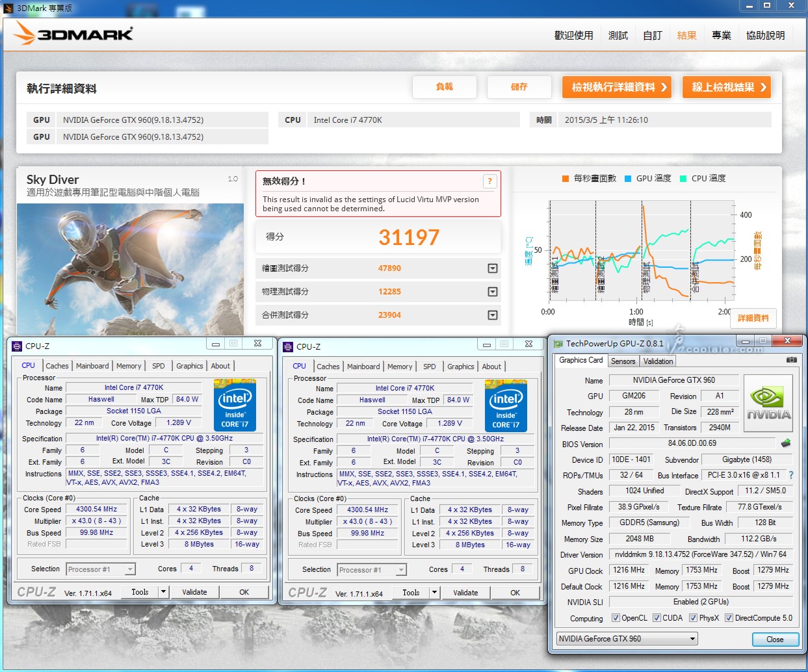Click the NVIDIA logo in GPU-Z
This screenshot has height=672, width=808.
pyautogui.click(x=768, y=403)
